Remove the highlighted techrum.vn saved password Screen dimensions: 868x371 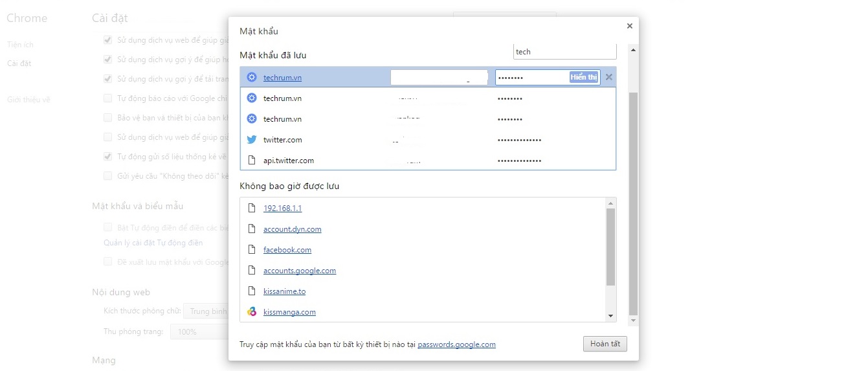[x=608, y=78]
